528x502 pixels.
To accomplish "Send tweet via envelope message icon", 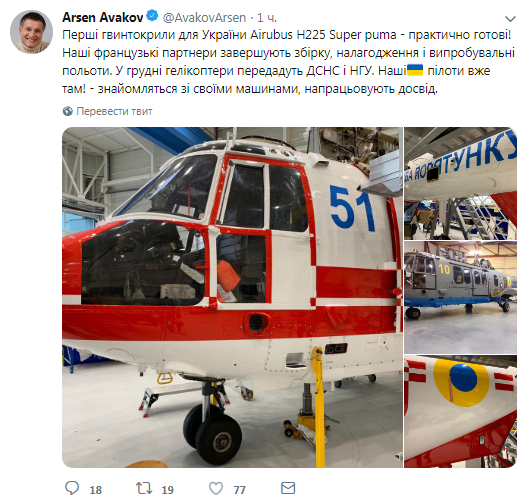I will 288,488.
